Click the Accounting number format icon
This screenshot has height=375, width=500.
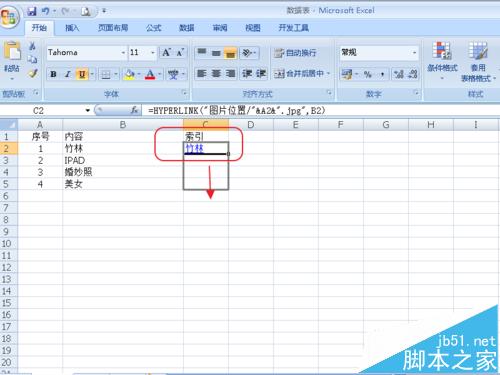[347, 74]
